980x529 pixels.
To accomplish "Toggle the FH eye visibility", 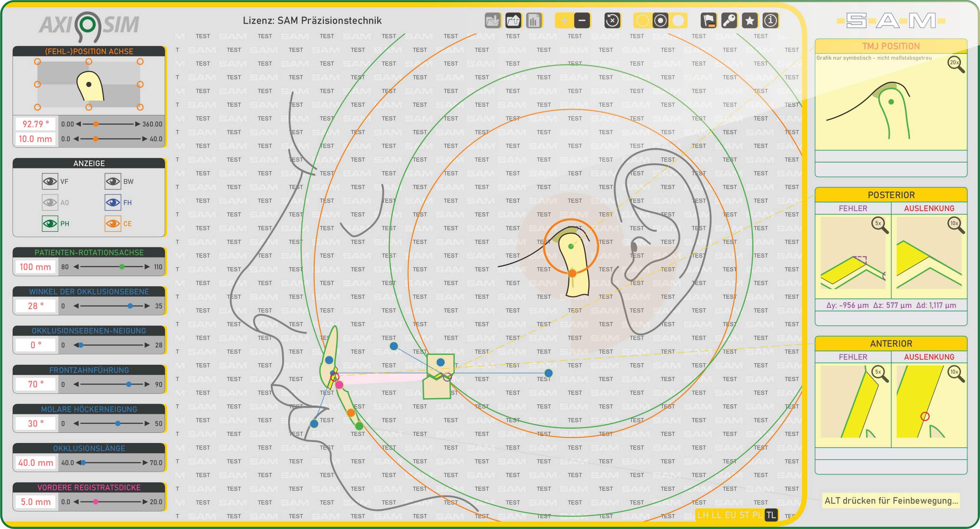I will coord(113,202).
